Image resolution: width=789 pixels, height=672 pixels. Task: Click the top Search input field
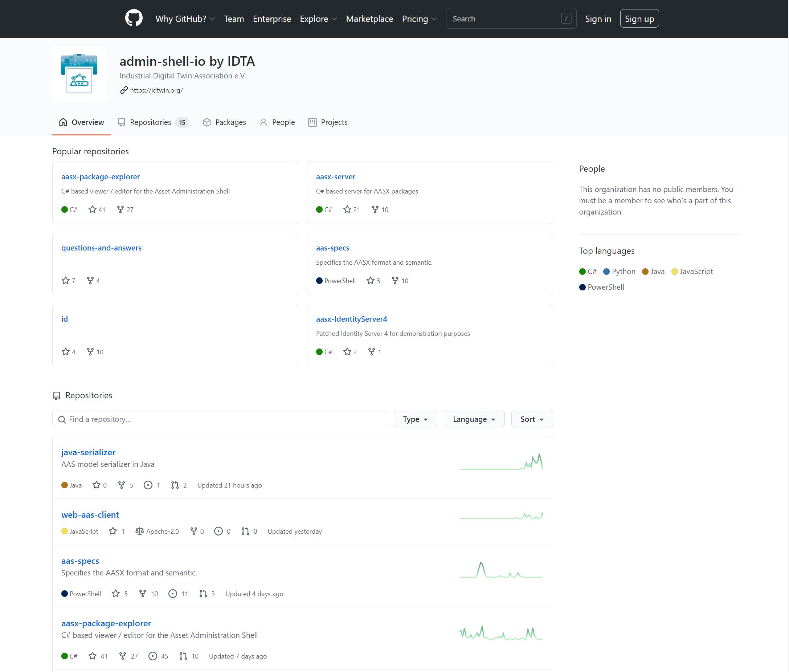coord(511,19)
